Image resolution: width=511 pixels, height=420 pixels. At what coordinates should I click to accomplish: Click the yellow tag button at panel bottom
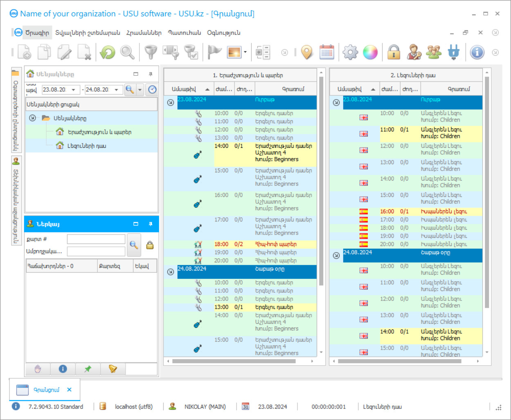[113, 369]
